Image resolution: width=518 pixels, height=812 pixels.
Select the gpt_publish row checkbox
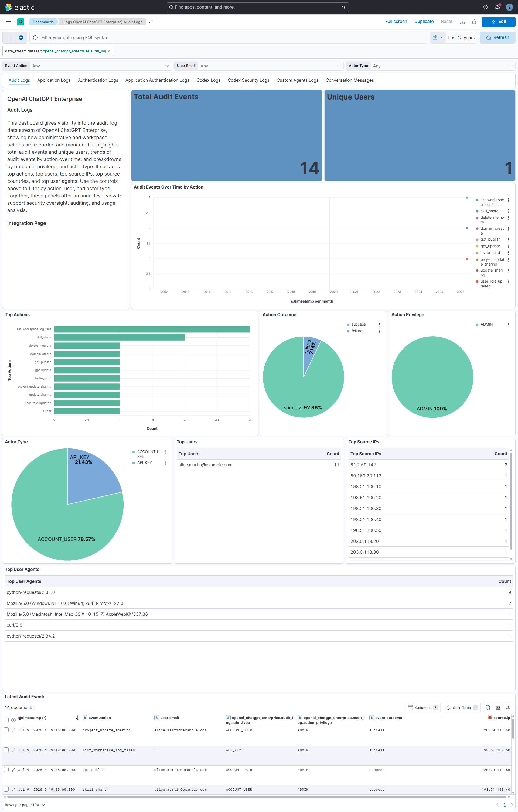tap(6, 769)
